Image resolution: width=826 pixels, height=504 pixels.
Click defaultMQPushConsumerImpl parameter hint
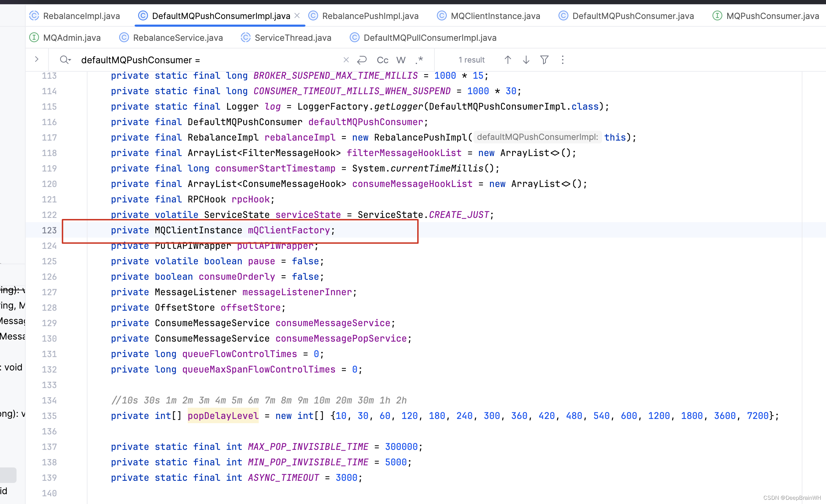[x=537, y=137]
